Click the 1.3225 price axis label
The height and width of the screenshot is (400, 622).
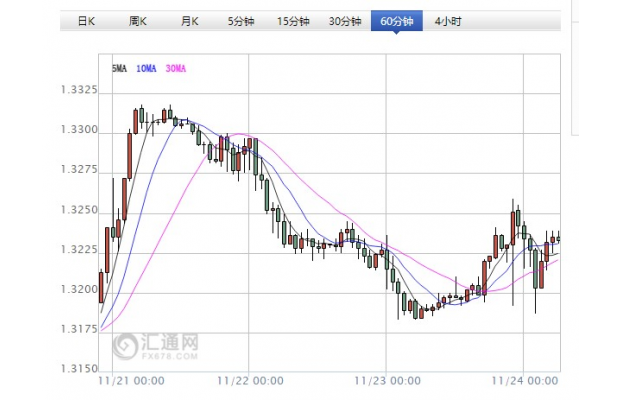click(79, 249)
